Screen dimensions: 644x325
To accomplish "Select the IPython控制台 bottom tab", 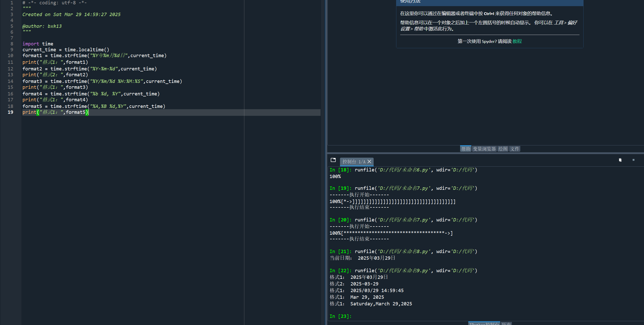I will (x=484, y=323).
